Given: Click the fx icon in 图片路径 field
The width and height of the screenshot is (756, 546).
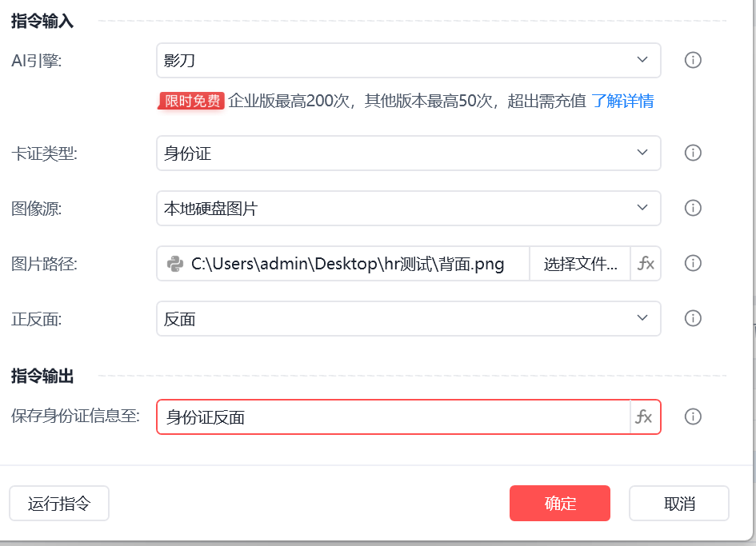Looking at the screenshot, I should (646, 264).
